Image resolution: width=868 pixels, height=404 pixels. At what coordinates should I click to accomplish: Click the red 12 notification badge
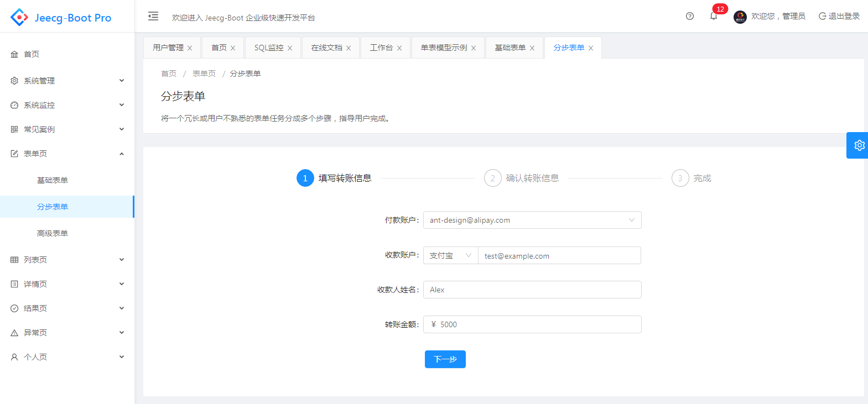coord(720,9)
